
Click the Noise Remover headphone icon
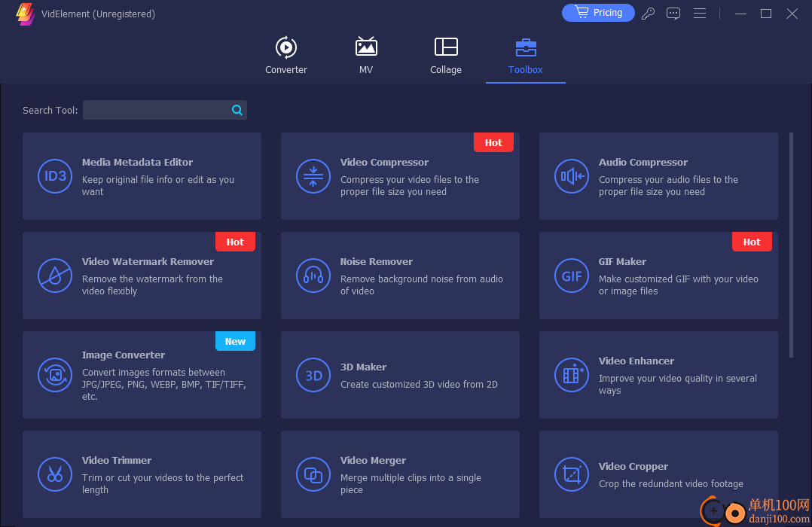pyautogui.click(x=313, y=276)
